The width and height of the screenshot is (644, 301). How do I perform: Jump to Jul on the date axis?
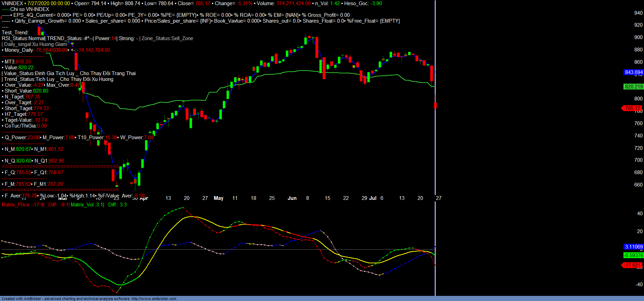[x=373, y=198]
